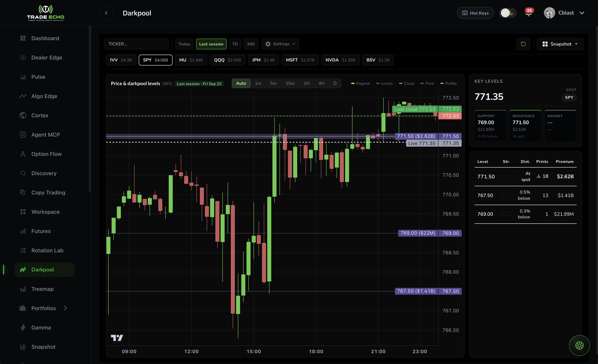Select the IVV ticker chip

(x=121, y=60)
